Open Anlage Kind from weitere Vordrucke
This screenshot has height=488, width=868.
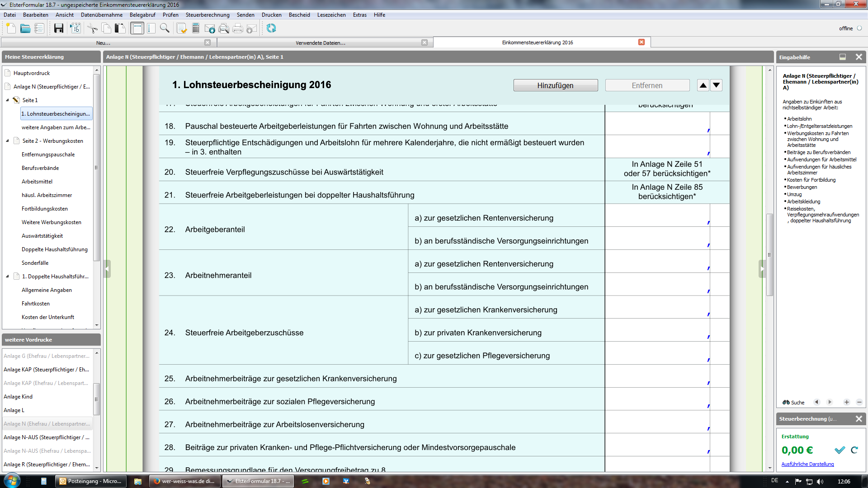(x=18, y=397)
